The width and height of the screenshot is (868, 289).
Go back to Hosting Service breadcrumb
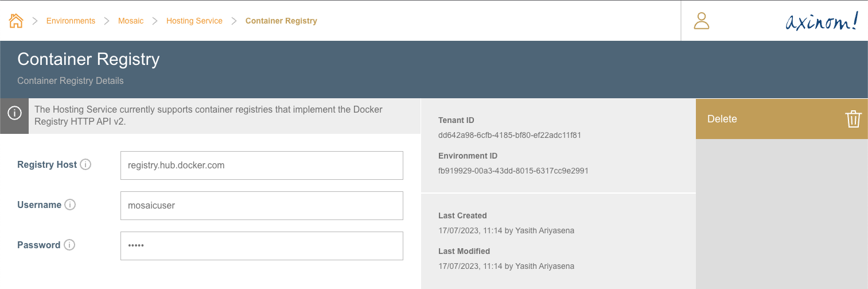click(x=194, y=21)
